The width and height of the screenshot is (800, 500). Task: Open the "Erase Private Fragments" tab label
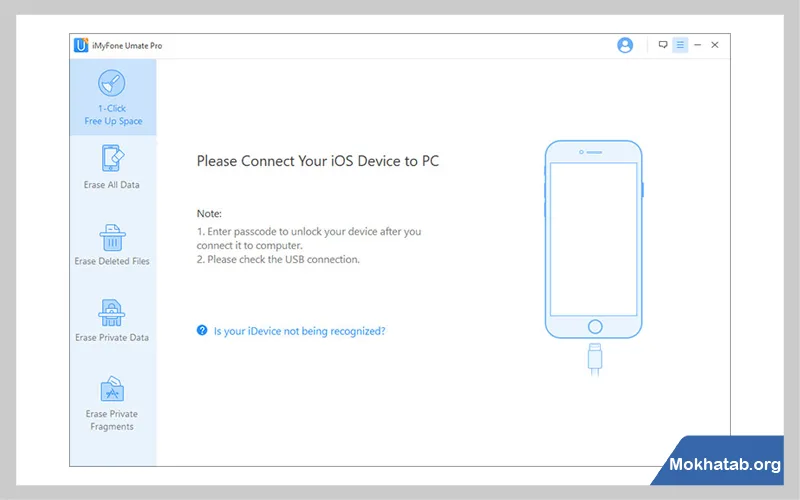coord(112,420)
